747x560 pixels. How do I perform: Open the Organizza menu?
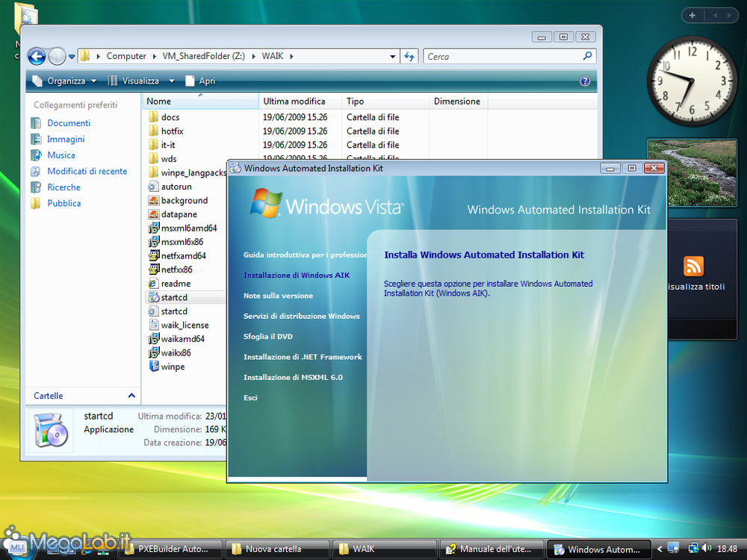pos(63,81)
